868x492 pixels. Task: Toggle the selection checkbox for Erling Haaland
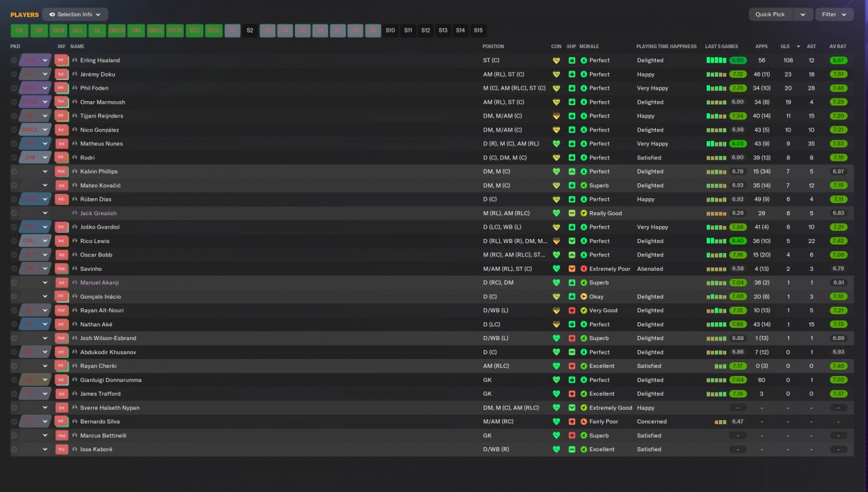coord(14,60)
